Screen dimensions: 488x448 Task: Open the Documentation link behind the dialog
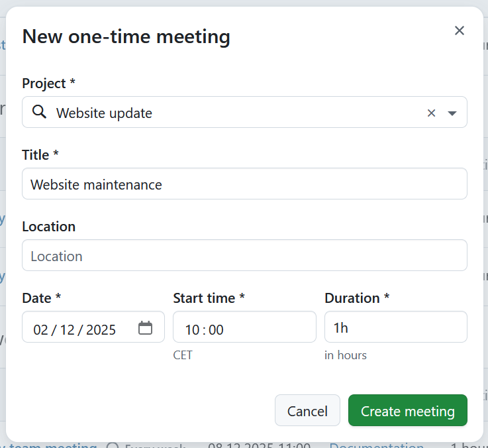376,445
